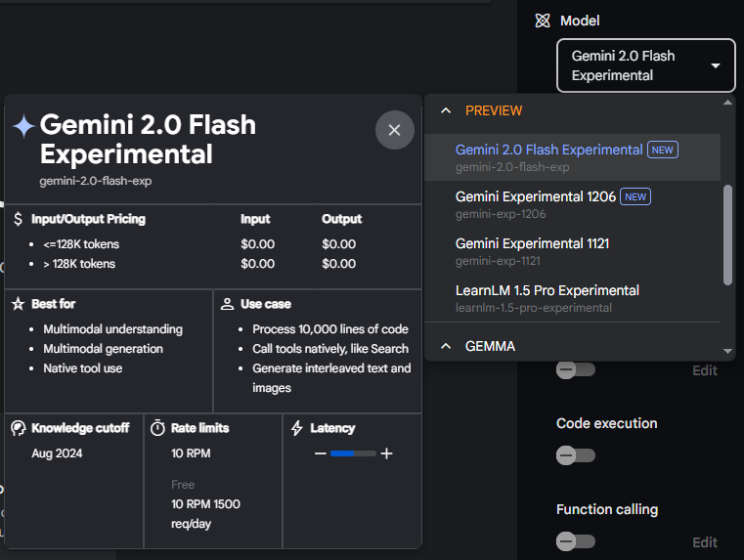Click the Knowledge cutoff head icon

click(18, 428)
